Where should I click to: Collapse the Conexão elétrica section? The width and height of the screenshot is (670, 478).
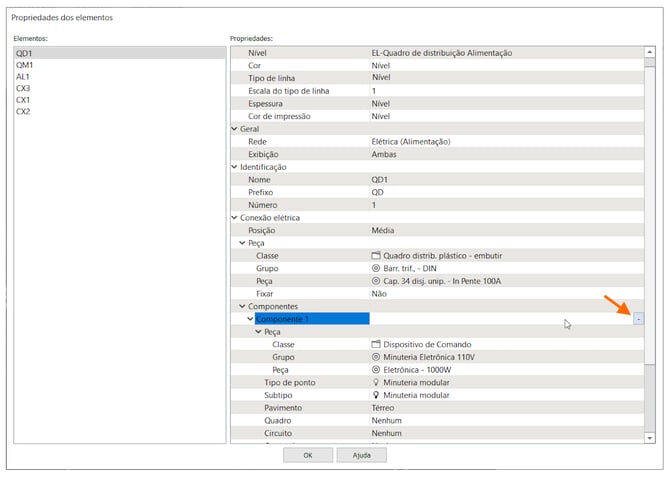(235, 218)
